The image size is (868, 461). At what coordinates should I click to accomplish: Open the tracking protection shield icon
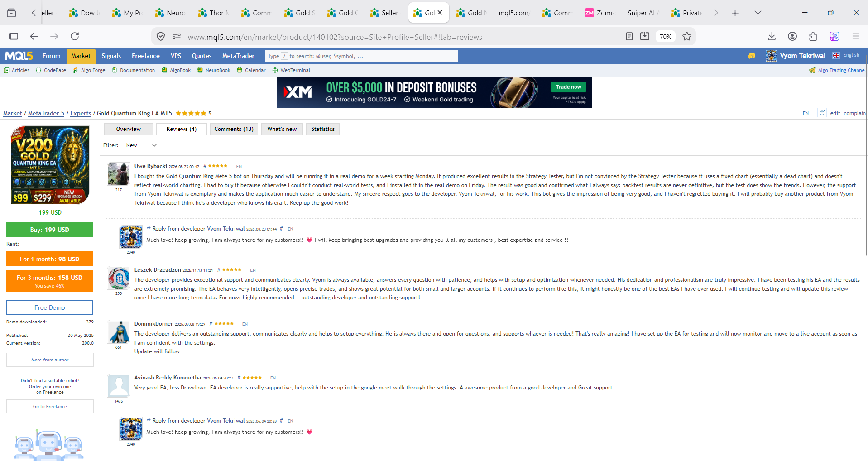pos(161,37)
